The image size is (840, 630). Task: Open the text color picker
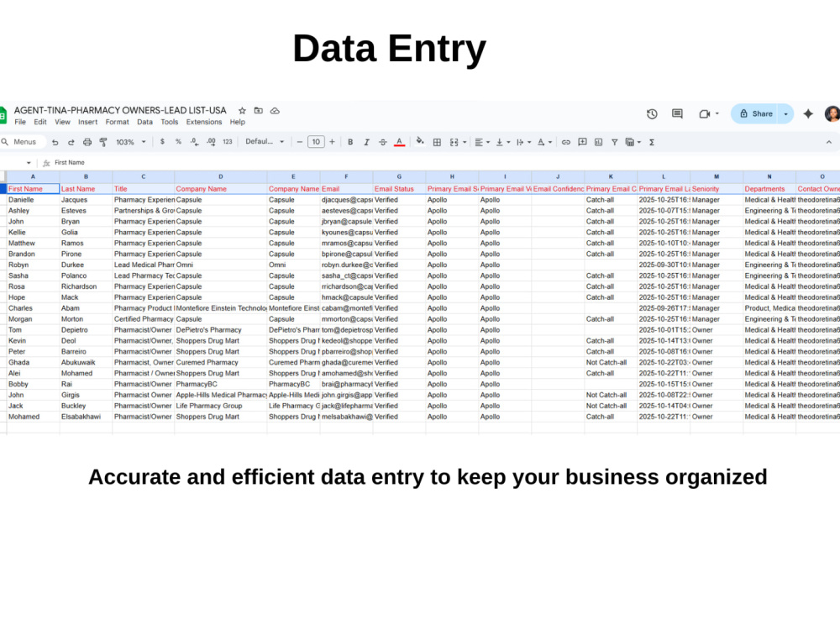tap(399, 142)
